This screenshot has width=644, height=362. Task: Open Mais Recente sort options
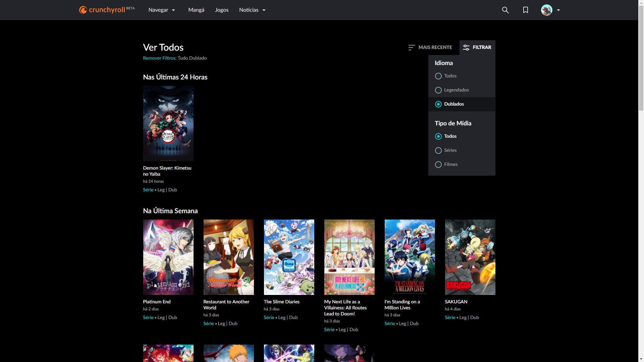[430, 48]
